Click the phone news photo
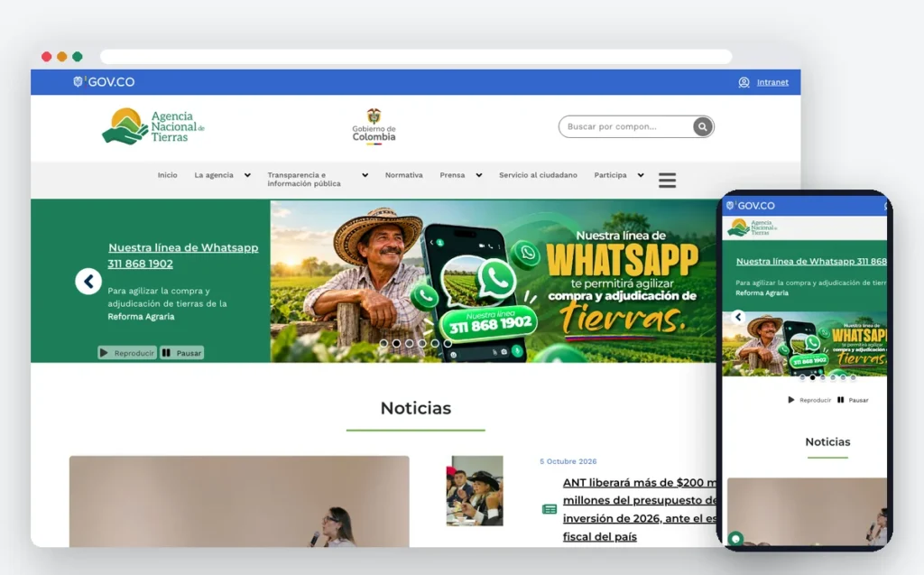 pos(808,511)
